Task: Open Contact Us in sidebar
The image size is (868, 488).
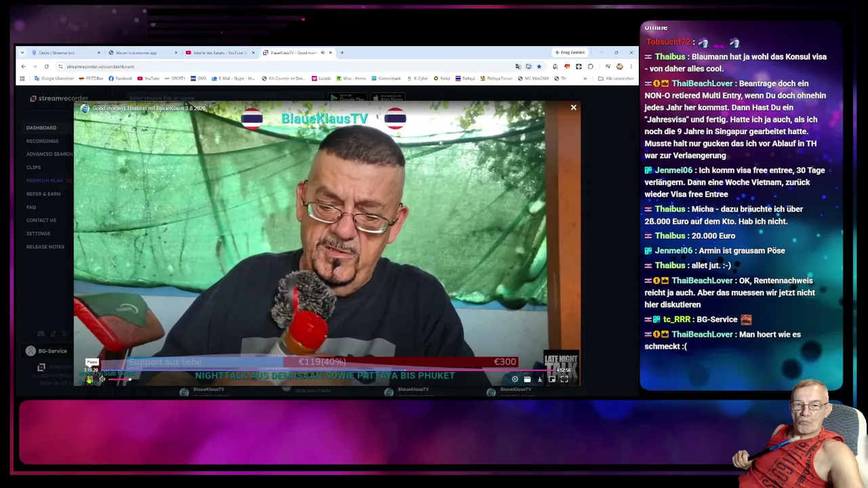Action: pyautogui.click(x=41, y=220)
